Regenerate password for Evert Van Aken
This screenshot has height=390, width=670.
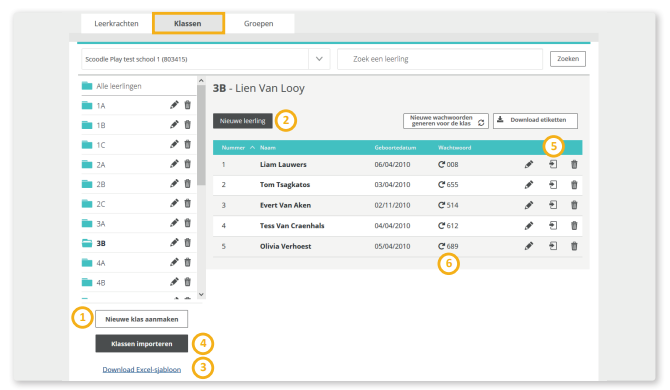pos(441,205)
